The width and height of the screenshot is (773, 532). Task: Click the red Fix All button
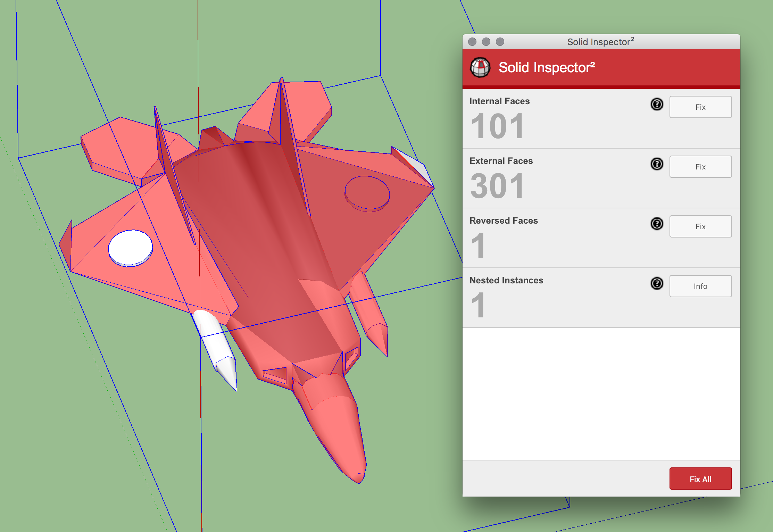(700, 479)
